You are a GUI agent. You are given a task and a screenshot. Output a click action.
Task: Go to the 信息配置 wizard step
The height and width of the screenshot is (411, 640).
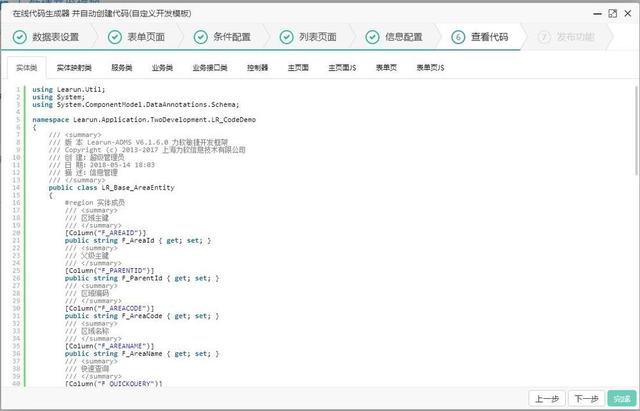coord(398,37)
